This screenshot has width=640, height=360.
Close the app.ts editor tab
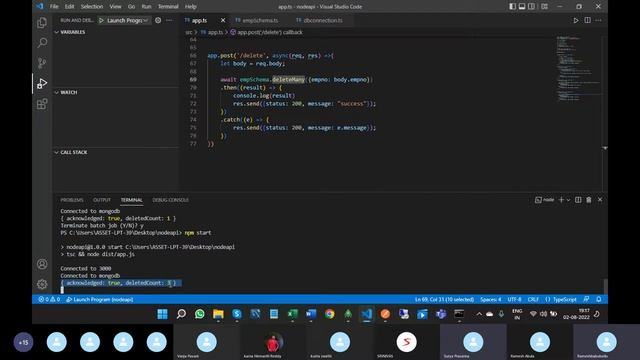click(x=223, y=20)
